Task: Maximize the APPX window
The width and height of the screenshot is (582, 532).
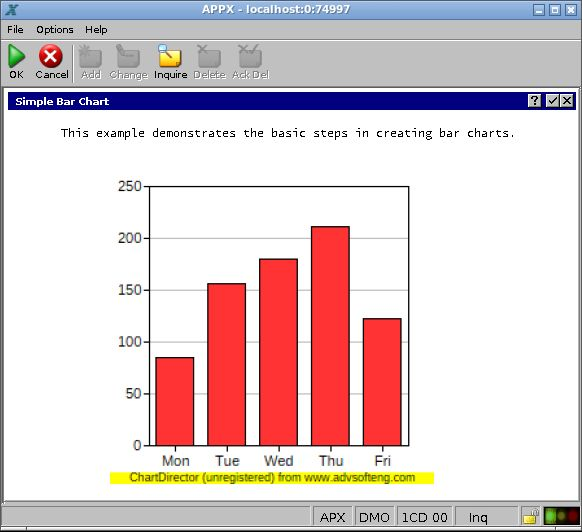Action: [555, 10]
